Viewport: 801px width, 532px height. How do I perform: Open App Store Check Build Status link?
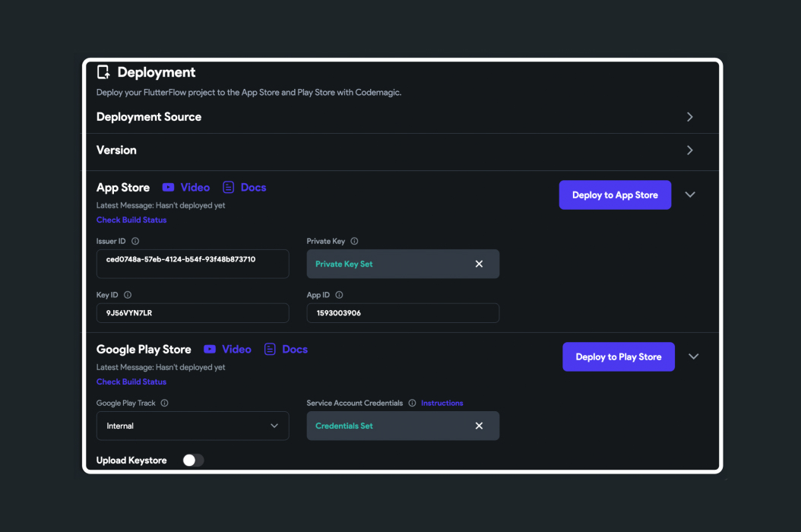131,220
